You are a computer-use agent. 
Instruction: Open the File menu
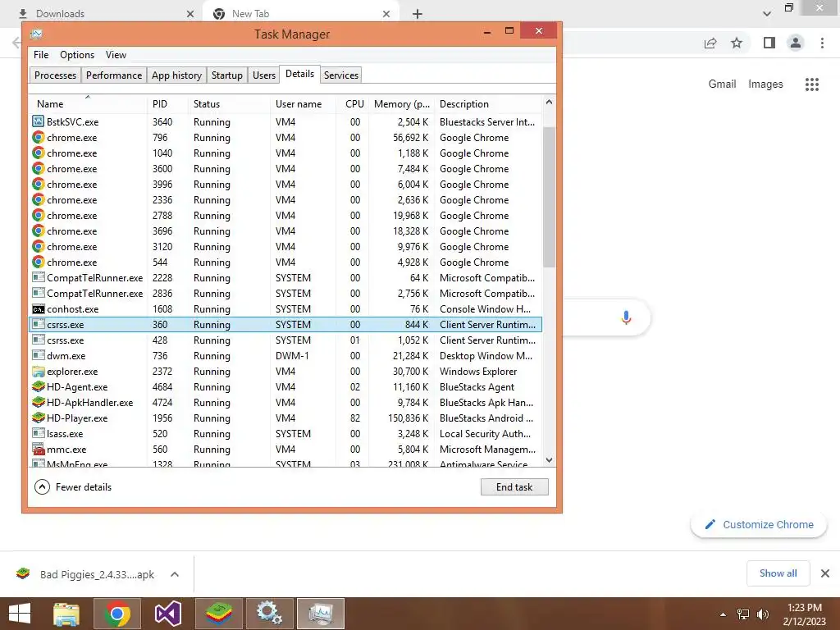[x=41, y=55]
